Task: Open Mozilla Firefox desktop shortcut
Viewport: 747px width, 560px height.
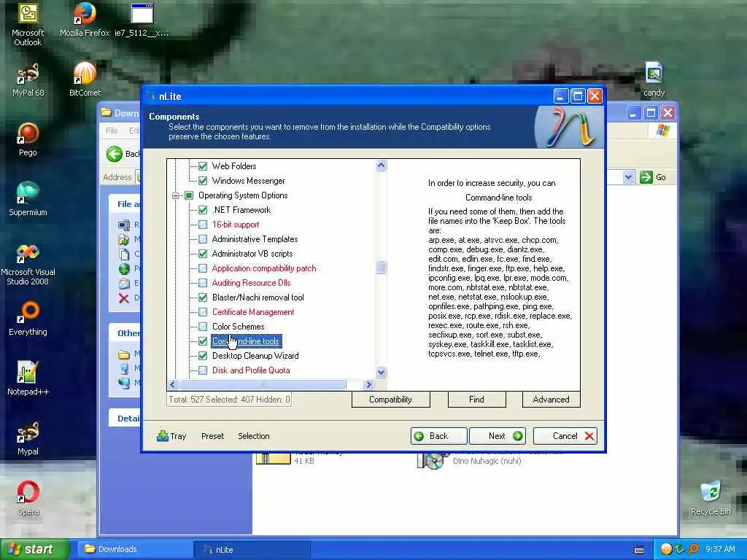Action: coord(85,20)
